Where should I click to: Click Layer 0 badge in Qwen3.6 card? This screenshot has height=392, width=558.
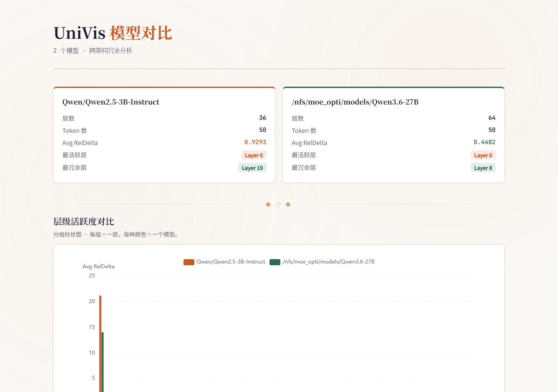[x=483, y=155]
